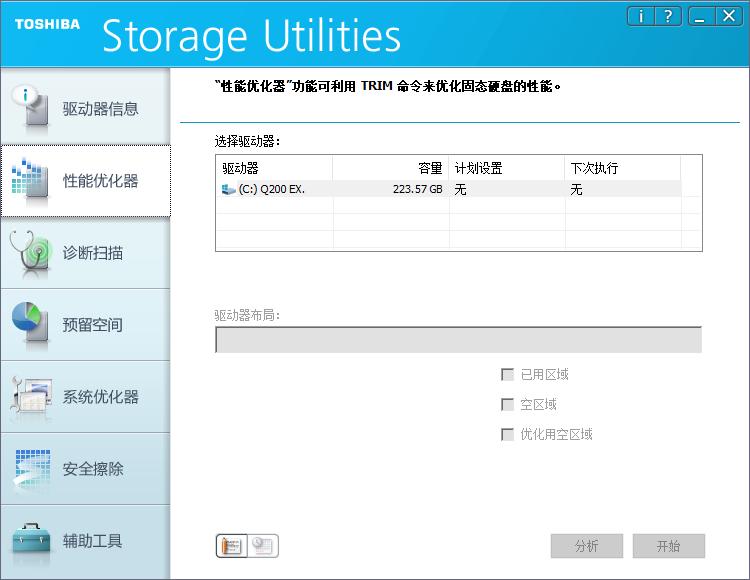Click the 系统优化器 icon in sidebar

tap(30, 396)
